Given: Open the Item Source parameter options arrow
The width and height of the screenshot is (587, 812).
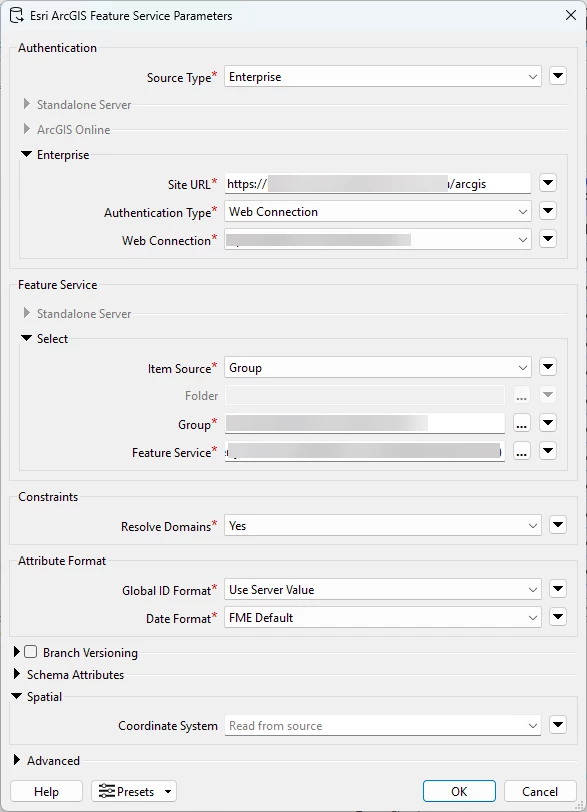Looking at the screenshot, I should (548, 367).
